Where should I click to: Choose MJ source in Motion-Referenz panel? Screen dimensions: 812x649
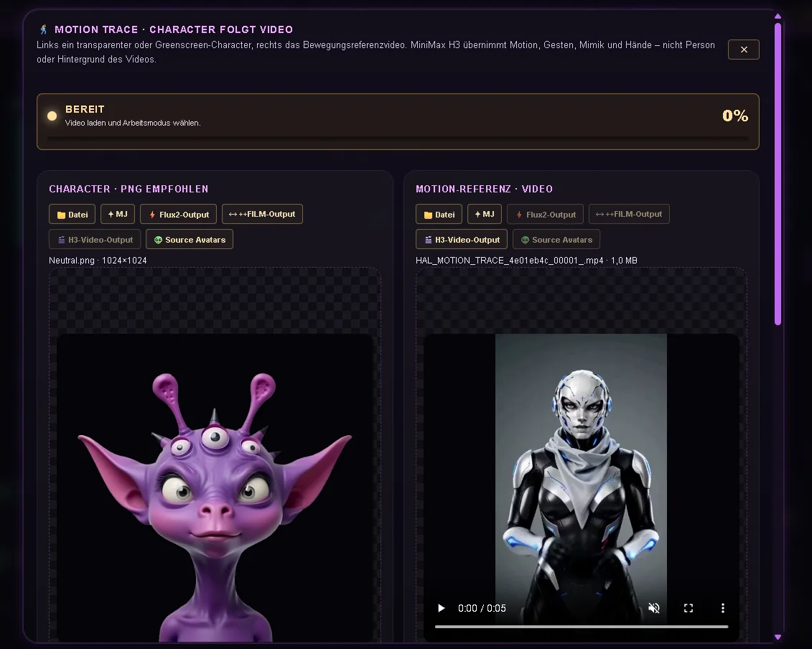pos(484,215)
